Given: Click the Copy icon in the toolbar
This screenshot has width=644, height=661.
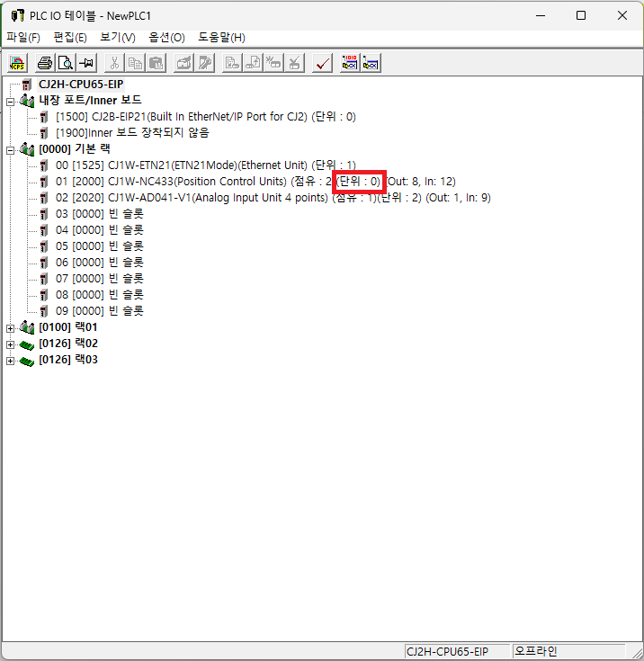Looking at the screenshot, I should click(x=135, y=63).
